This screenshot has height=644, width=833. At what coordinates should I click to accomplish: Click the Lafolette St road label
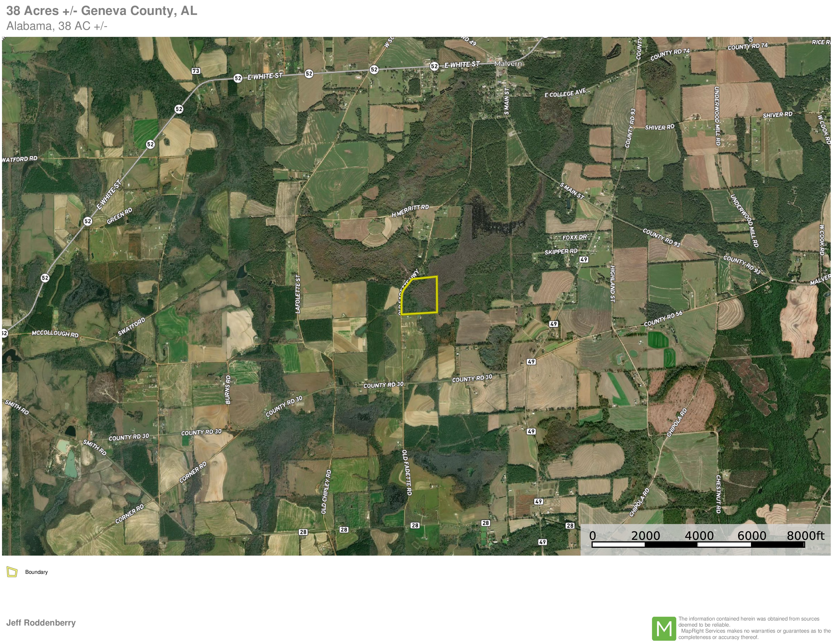[x=298, y=294]
